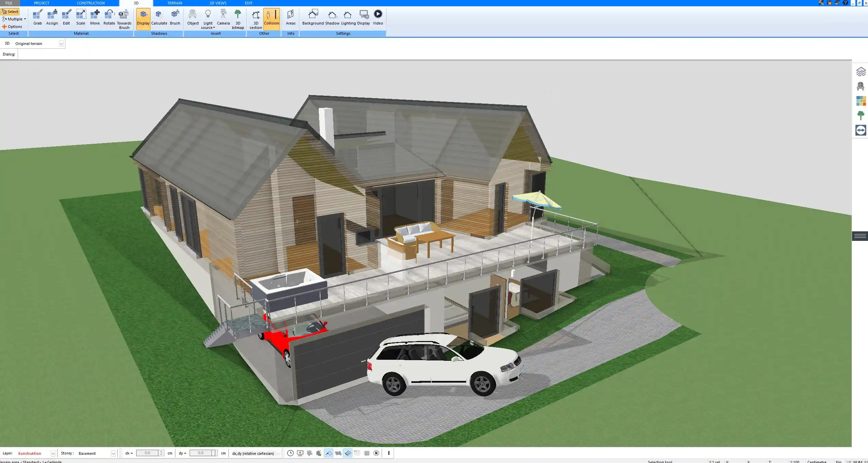Open the wrench tools icon in the title bar
The image size is (868, 463).
coord(821,3)
